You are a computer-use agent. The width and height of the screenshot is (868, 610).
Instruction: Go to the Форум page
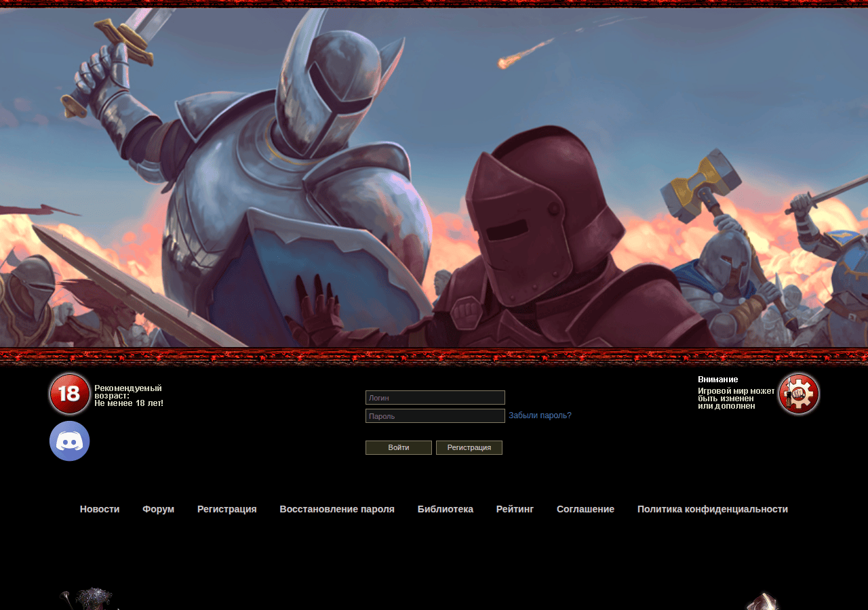(x=159, y=509)
